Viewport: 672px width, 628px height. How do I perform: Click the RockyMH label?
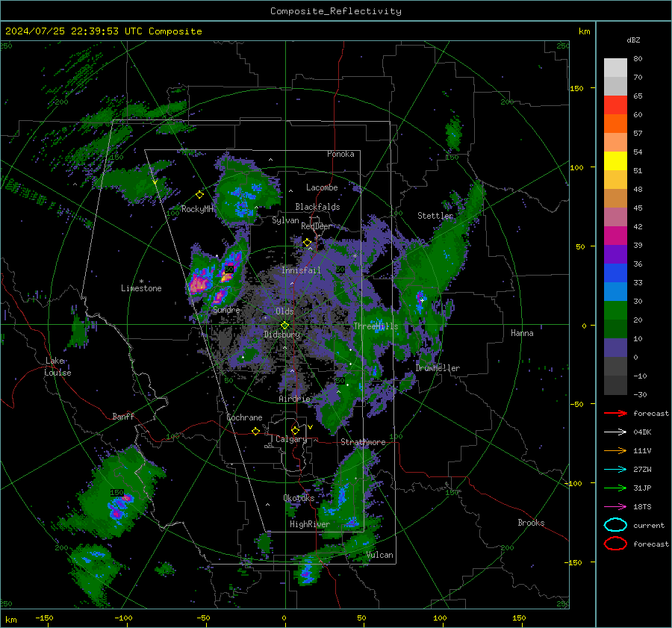click(x=197, y=209)
